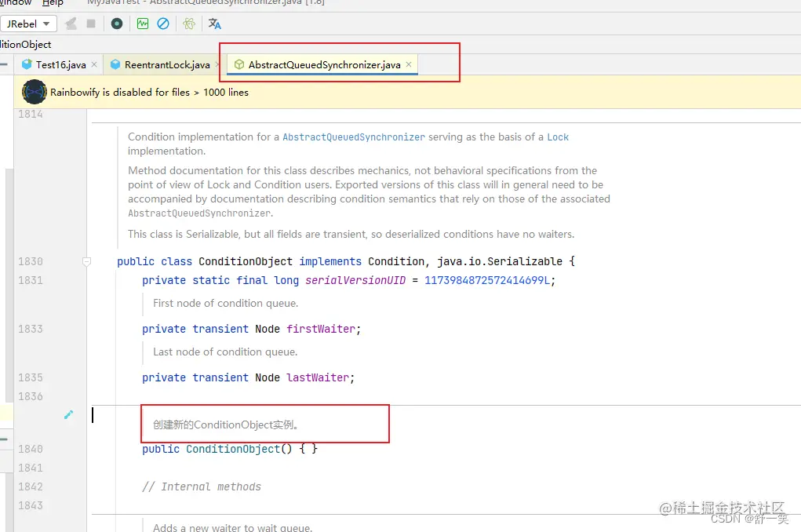Click line number 1830 in gutter
This screenshot has width=801, height=532.
[x=31, y=261]
